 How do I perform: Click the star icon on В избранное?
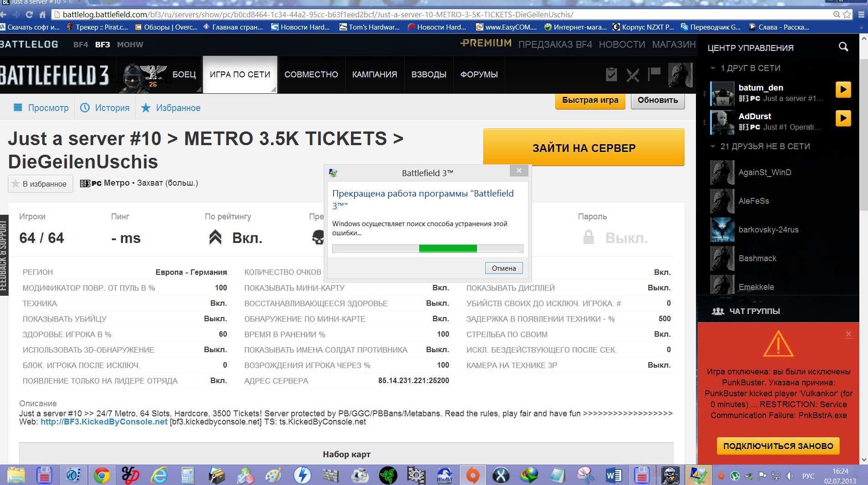coord(15,184)
